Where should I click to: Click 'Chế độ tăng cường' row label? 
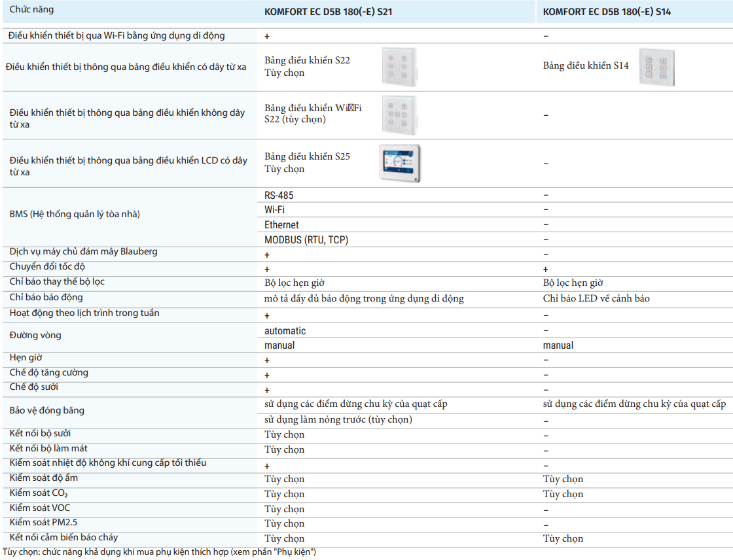[48, 372]
